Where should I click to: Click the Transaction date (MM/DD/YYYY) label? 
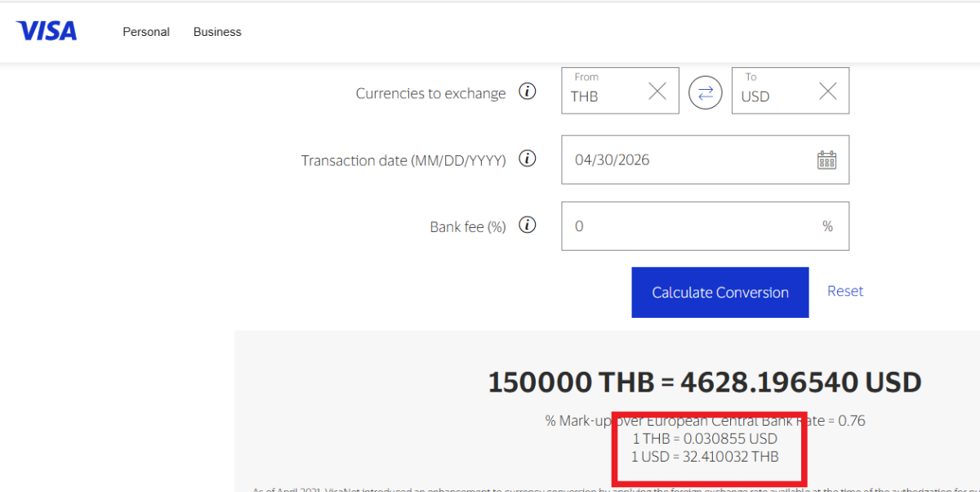[403, 160]
